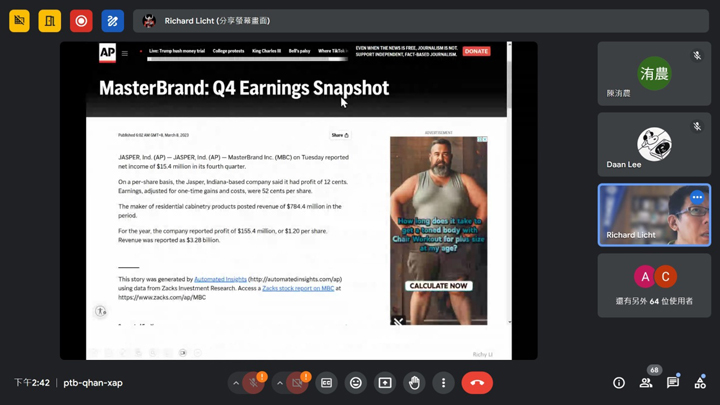This screenshot has width=720, height=405.
Task: Open more options three-dot menu
Action: [443, 383]
